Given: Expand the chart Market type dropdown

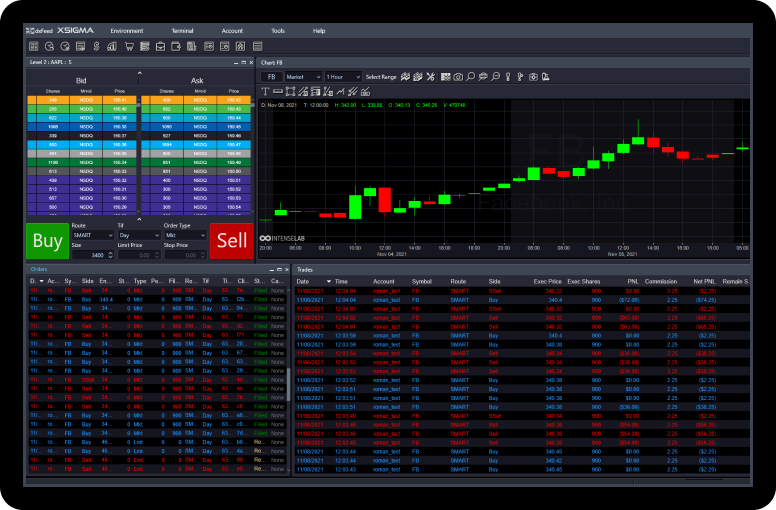Looking at the screenshot, I should (x=304, y=77).
